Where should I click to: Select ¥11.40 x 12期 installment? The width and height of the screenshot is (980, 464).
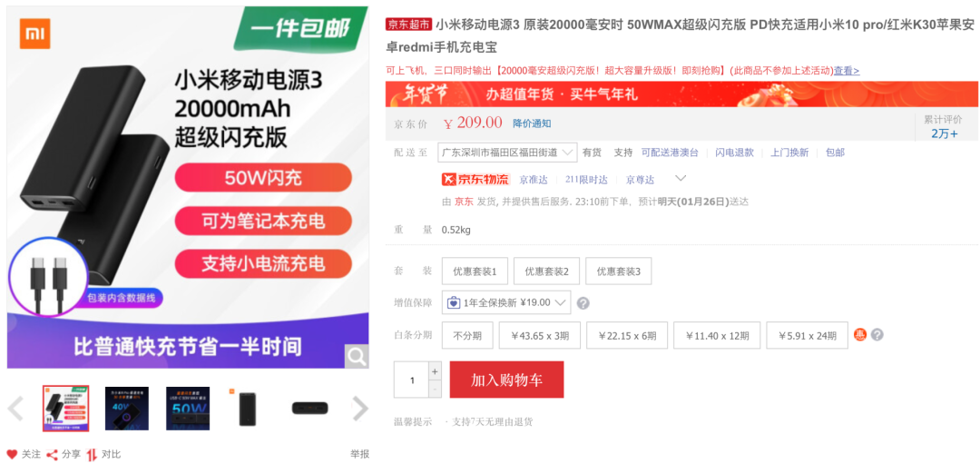click(717, 335)
